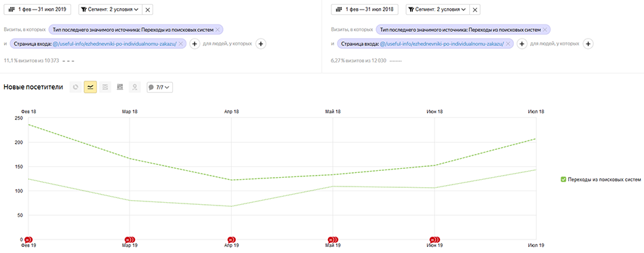Open the 7/7 chart notes dropdown
This screenshot has width=644, height=253.
160,87
